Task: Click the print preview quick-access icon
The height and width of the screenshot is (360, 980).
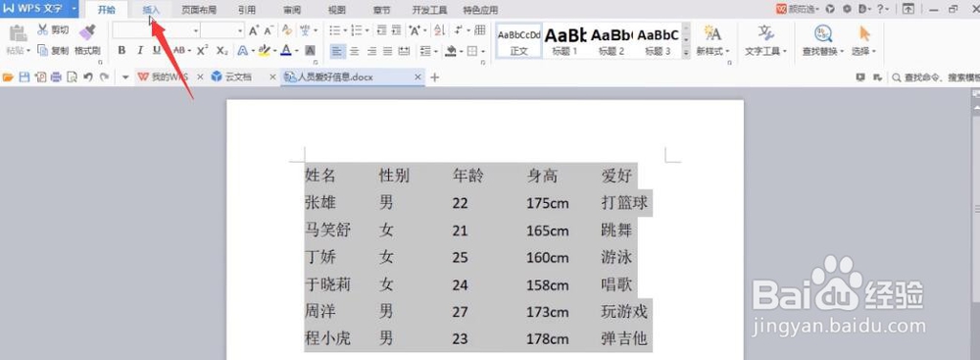Action: (73, 77)
